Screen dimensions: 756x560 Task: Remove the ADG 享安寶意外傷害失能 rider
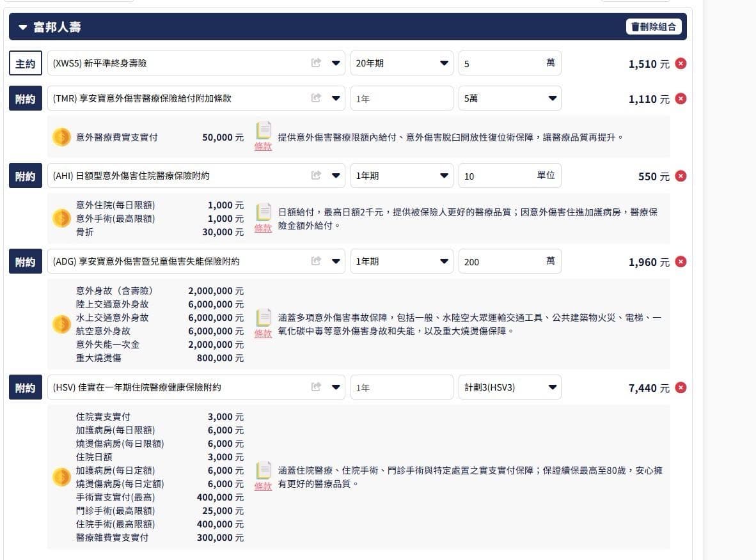(x=681, y=261)
